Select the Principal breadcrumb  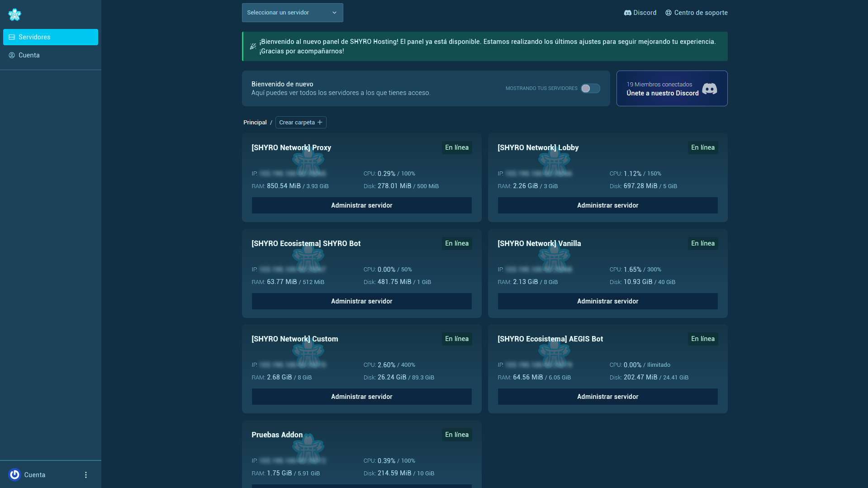pos(255,123)
